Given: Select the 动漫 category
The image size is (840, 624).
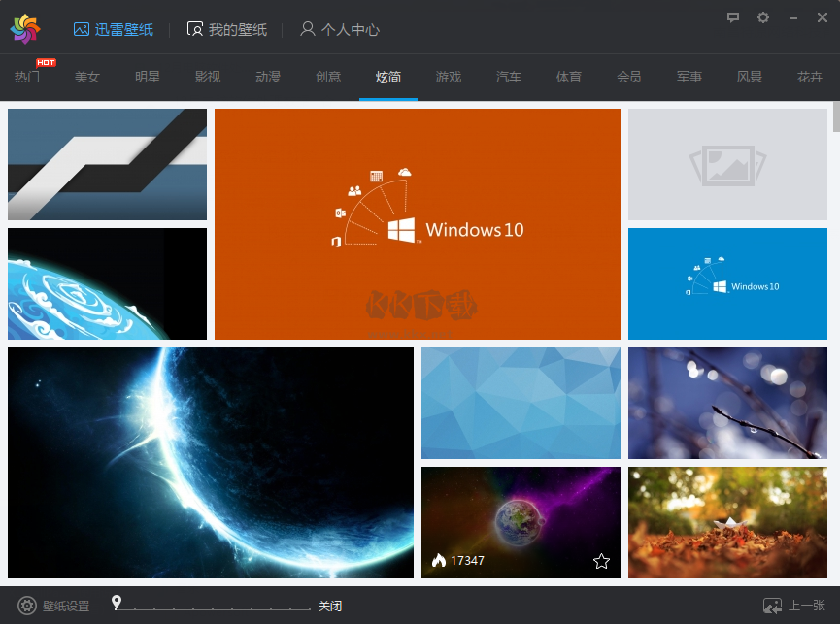Looking at the screenshot, I should (x=268, y=77).
